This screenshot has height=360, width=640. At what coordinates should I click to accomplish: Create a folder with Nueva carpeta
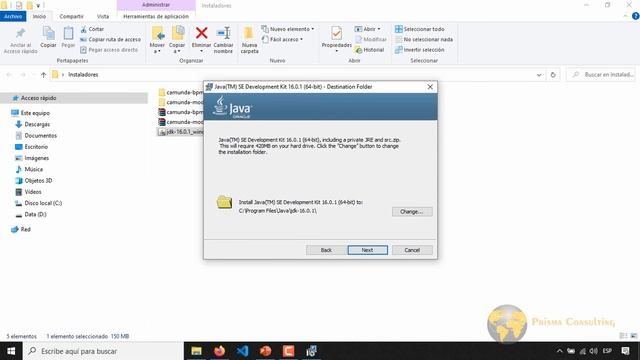pyautogui.click(x=249, y=40)
